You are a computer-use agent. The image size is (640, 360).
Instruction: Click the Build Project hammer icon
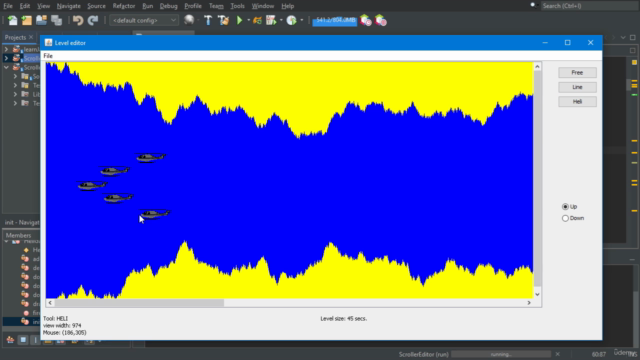click(208, 20)
